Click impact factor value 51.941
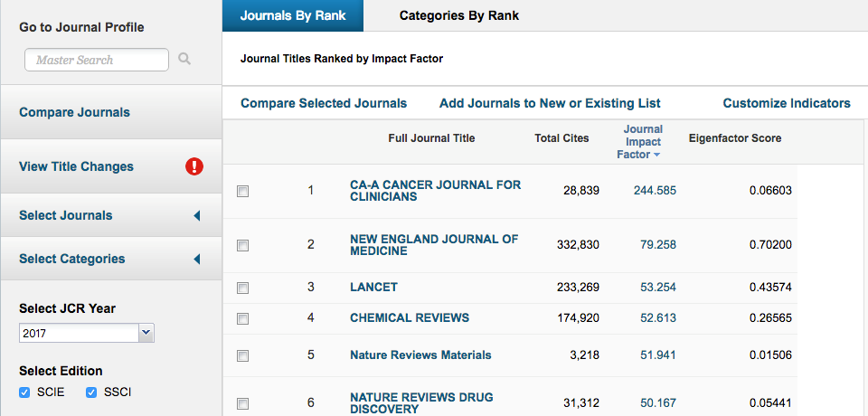The width and height of the screenshot is (868, 416). (658, 355)
